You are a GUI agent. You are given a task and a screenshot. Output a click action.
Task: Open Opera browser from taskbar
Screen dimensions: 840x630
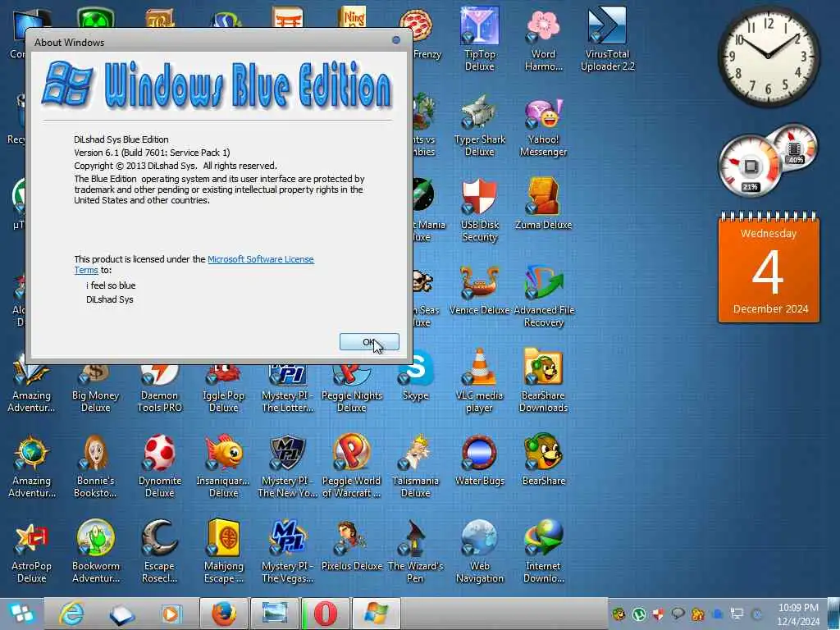coord(326,614)
